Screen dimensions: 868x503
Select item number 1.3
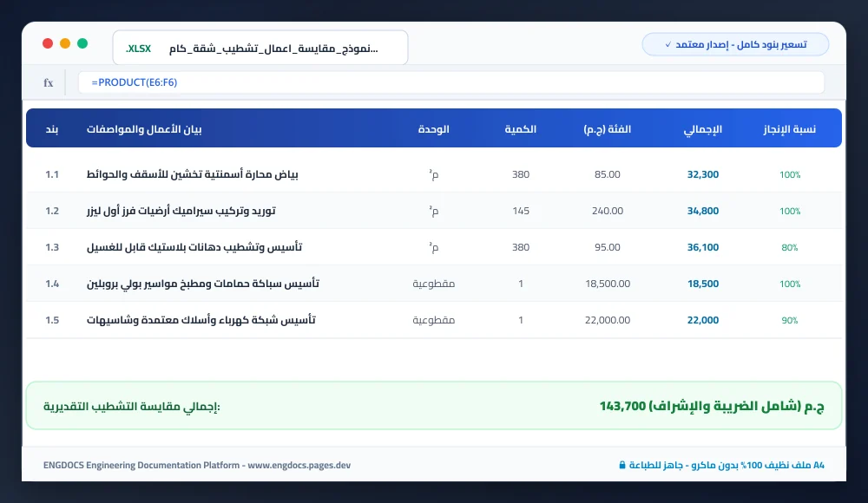pyautogui.click(x=52, y=247)
